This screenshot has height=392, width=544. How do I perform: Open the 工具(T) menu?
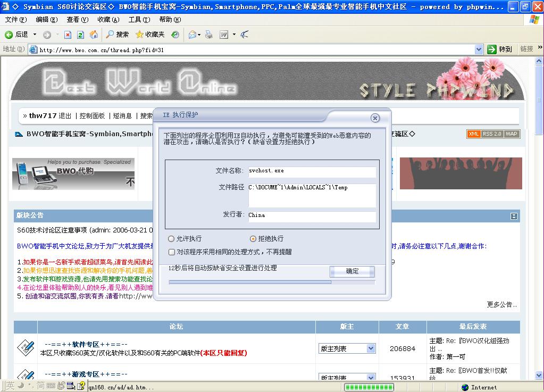click(139, 20)
